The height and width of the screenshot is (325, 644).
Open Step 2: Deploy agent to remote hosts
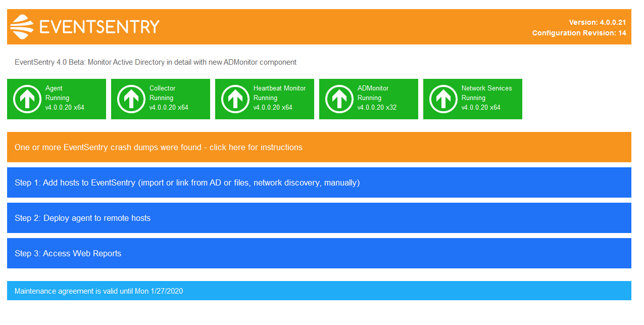point(319,218)
